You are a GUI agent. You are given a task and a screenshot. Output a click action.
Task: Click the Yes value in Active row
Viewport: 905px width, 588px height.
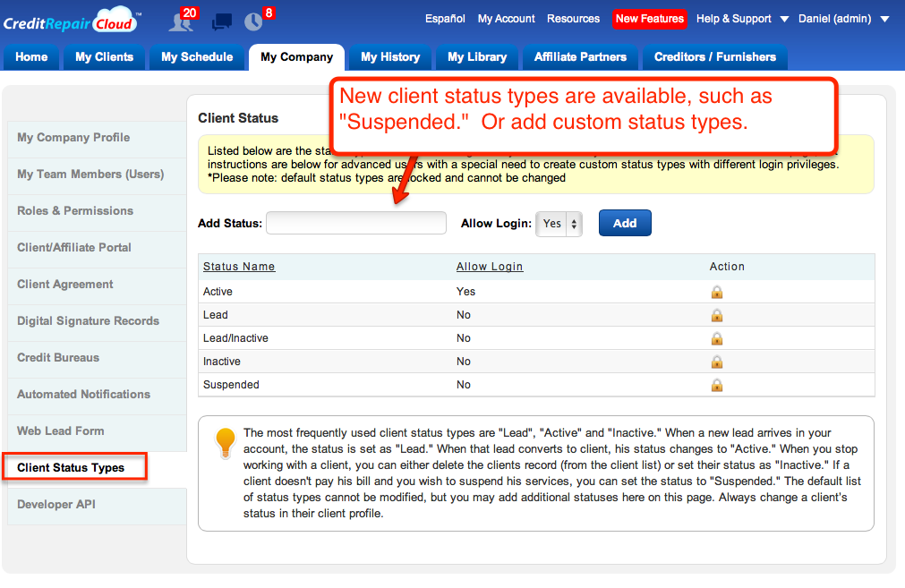(465, 292)
